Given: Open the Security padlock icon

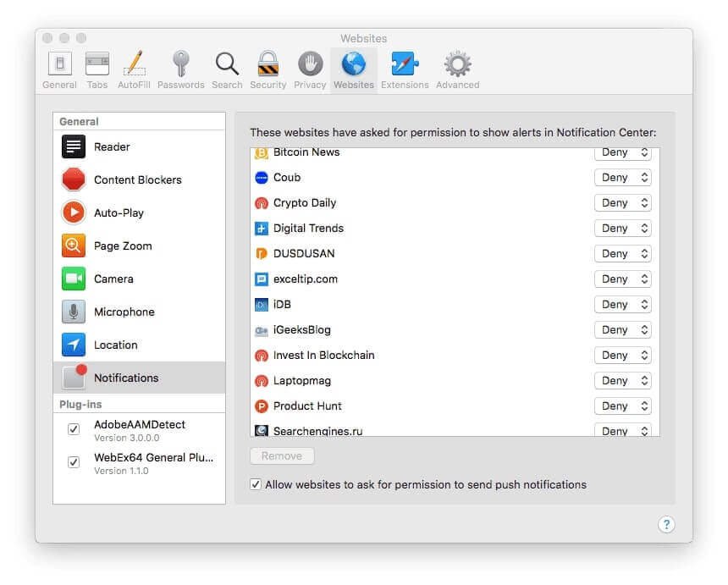Looking at the screenshot, I should 268,63.
